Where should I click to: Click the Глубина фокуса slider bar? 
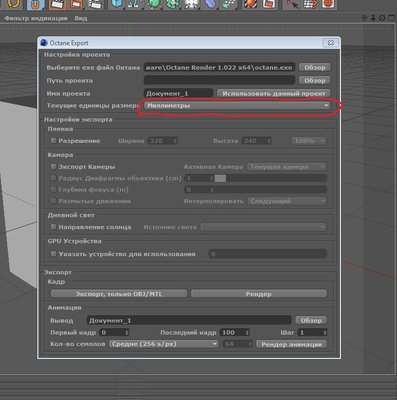[270, 190]
